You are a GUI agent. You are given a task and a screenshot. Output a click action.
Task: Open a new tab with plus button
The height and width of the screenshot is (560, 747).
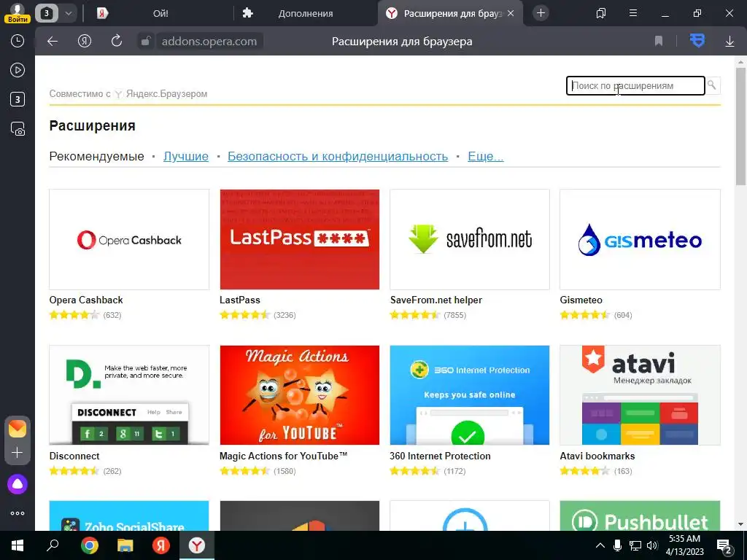(541, 13)
